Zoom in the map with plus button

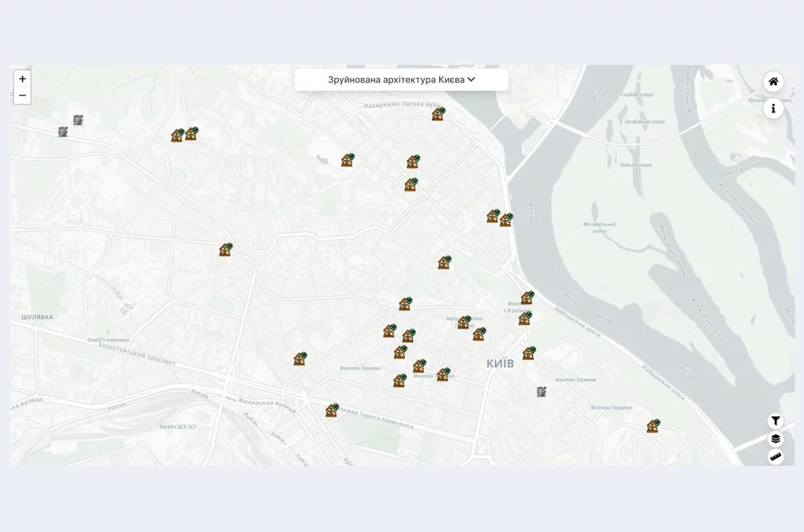click(x=22, y=79)
